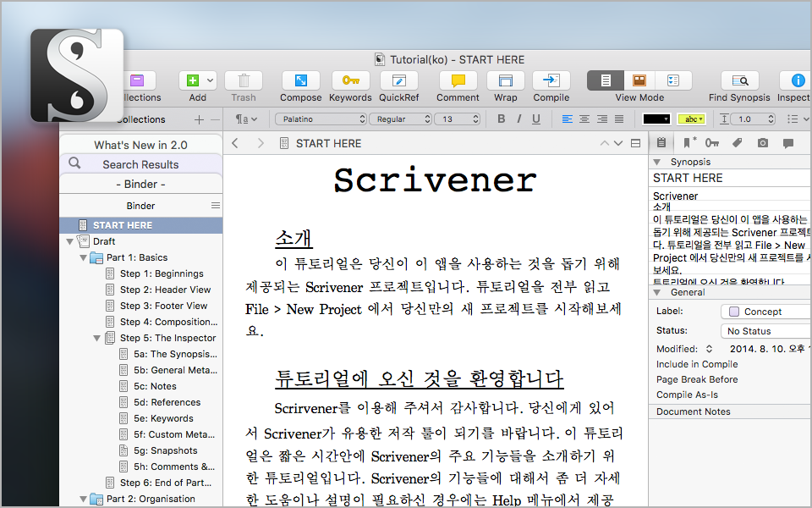
Task: Switch View Mode to outliner
Action: [x=673, y=80]
